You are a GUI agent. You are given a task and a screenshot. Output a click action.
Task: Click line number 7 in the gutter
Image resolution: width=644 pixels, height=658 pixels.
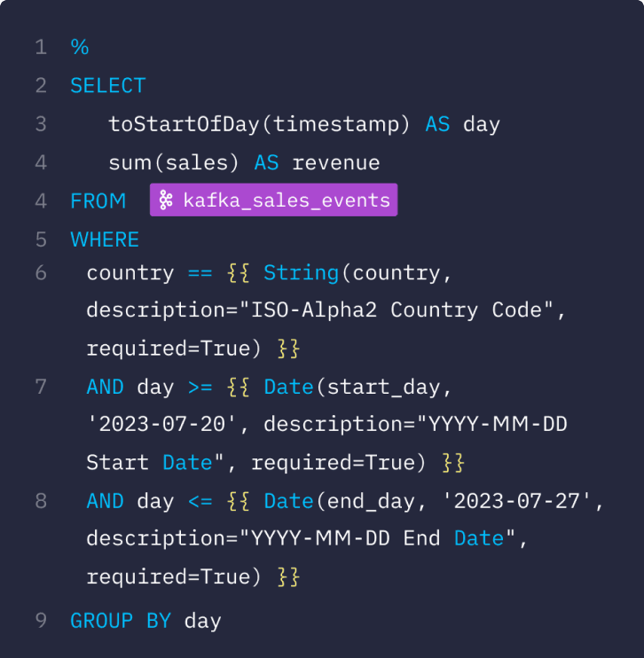(x=41, y=387)
